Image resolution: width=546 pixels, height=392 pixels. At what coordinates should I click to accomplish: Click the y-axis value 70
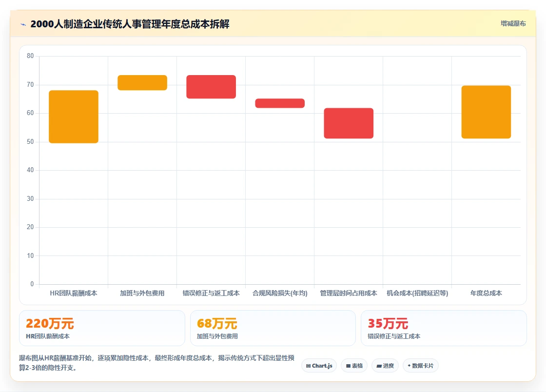click(30, 85)
